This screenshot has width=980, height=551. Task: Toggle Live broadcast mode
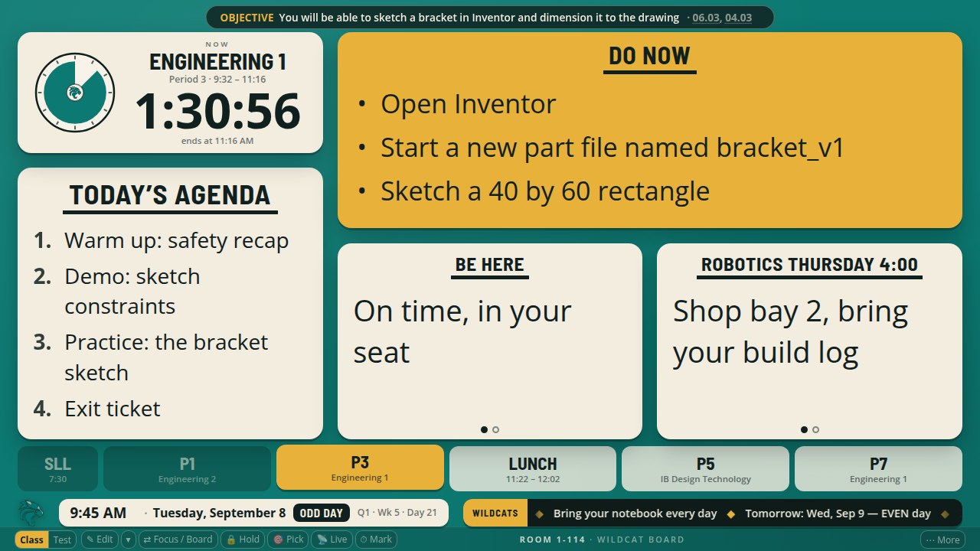[x=332, y=540]
